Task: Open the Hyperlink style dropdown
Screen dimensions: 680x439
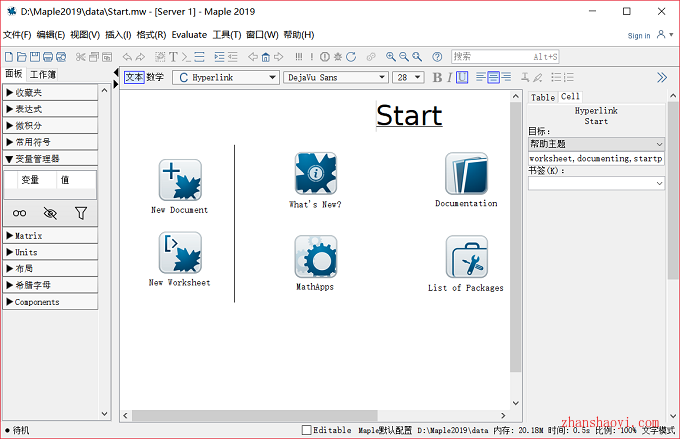Action: click(x=226, y=78)
